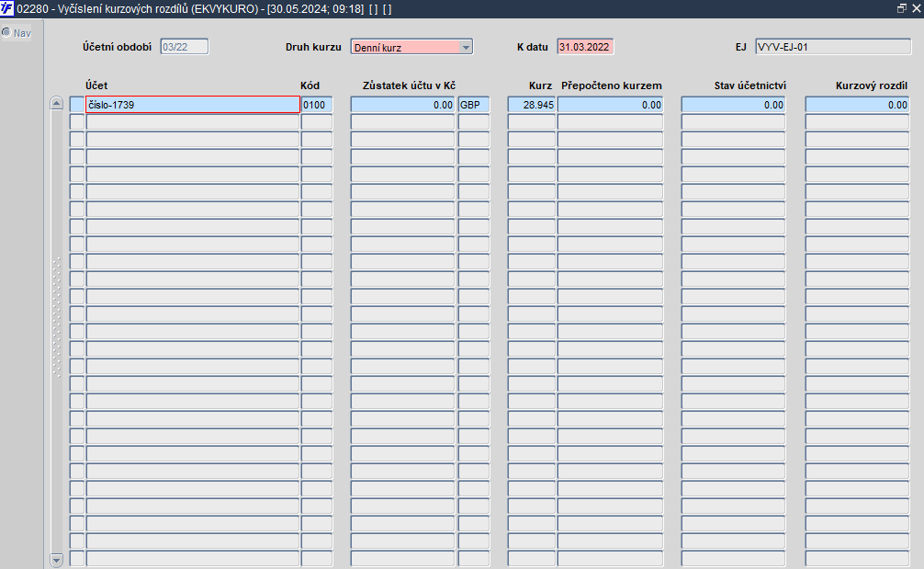Click the application icon in the title bar

point(7,9)
